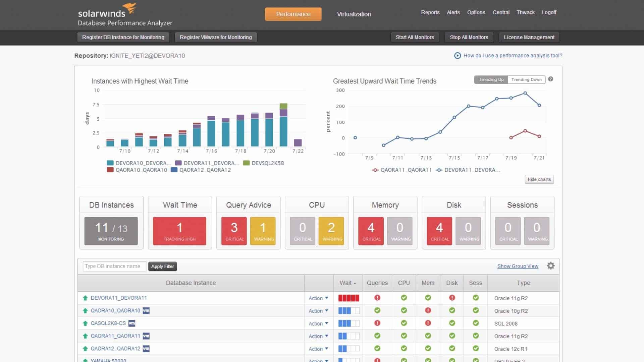Select the Trending Up toggle
Image resolution: width=644 pixels, height=362 pixels.
[x=491, y=79]
